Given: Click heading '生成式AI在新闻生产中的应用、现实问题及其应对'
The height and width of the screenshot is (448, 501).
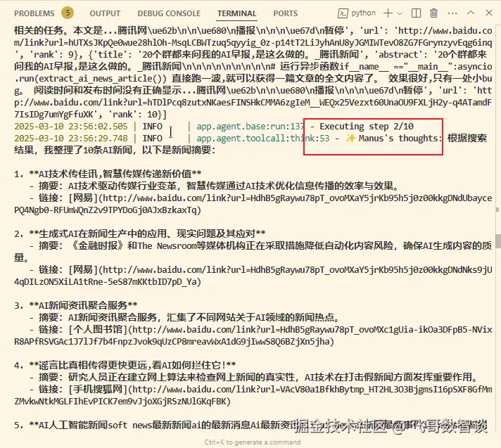Looking at the screenshot, I should point(147,233).
